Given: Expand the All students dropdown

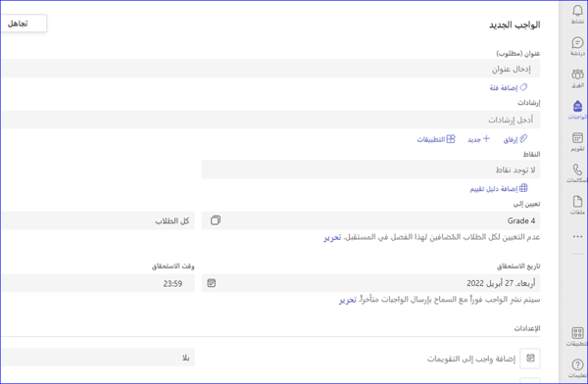Looking at the screenshot, I should [x=97, y=220].
